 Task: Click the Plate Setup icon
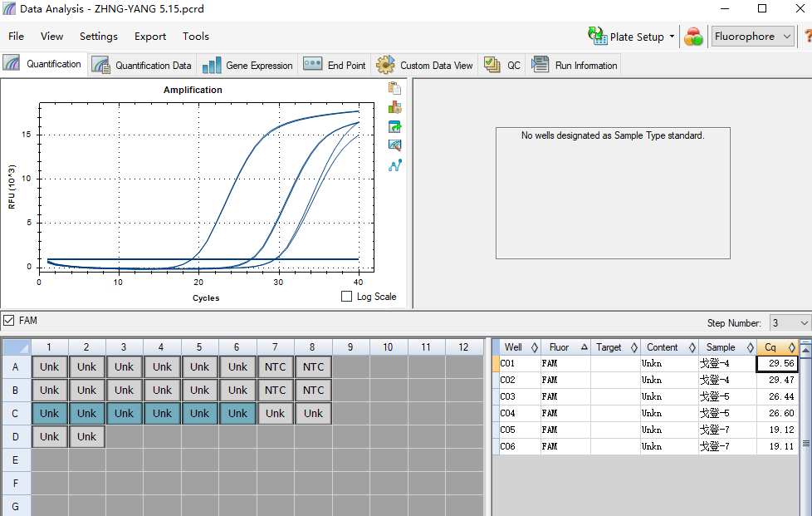point(597,36)
